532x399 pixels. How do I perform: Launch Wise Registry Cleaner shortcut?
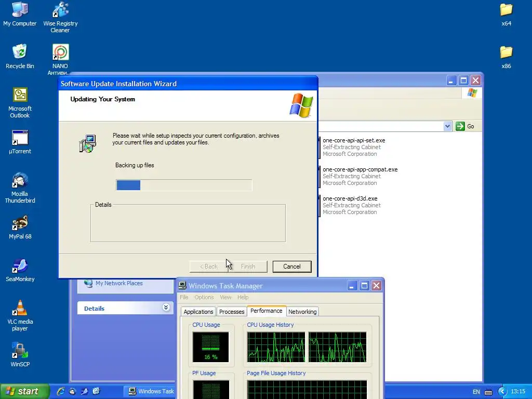(x=60, y=17)
